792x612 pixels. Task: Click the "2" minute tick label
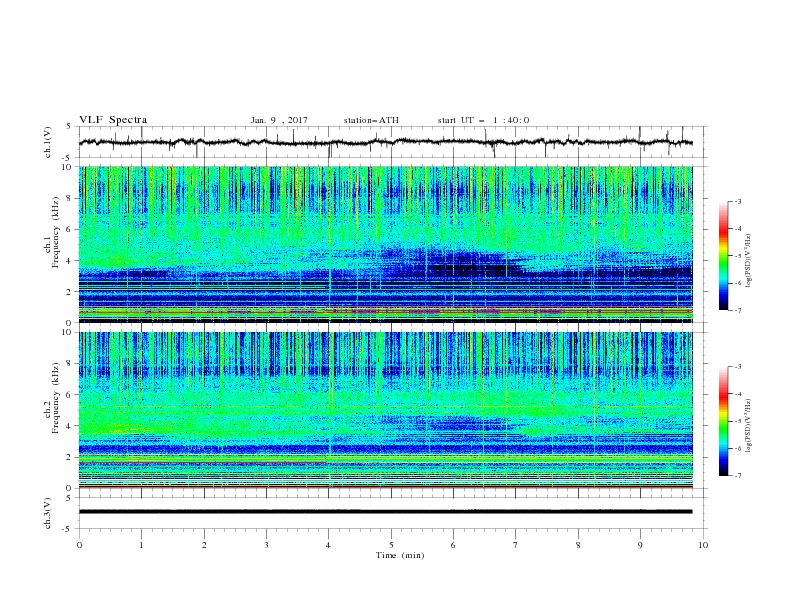[204, 545]
